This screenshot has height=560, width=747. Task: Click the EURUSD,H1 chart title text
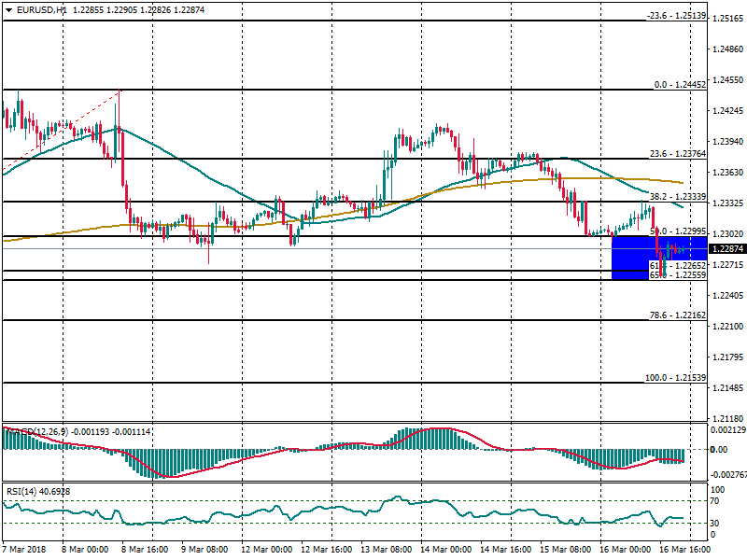click(41, 9)
